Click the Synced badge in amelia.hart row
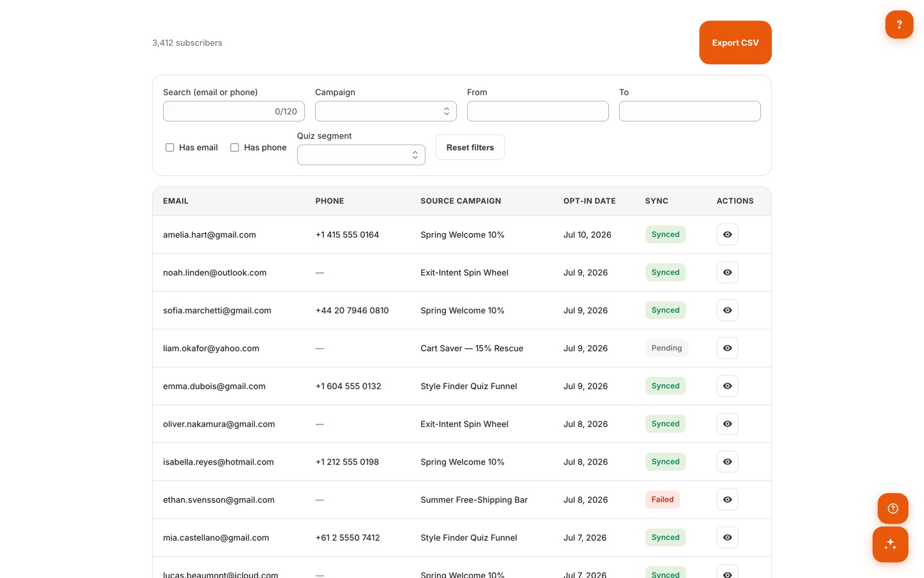Screen dimensions: 924x578 point(665,234)
